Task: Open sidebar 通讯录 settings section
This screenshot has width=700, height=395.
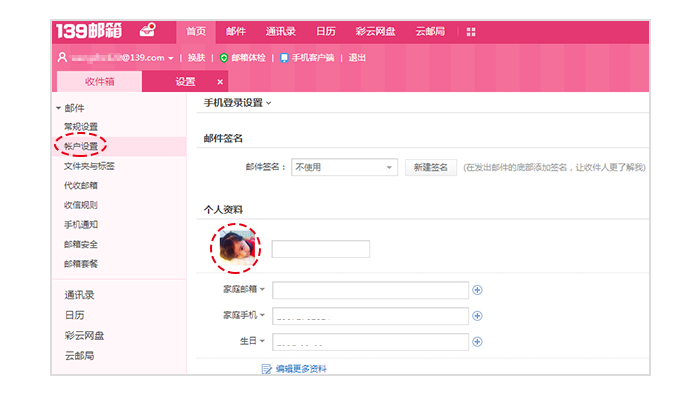Action: [x=79, y=295]
